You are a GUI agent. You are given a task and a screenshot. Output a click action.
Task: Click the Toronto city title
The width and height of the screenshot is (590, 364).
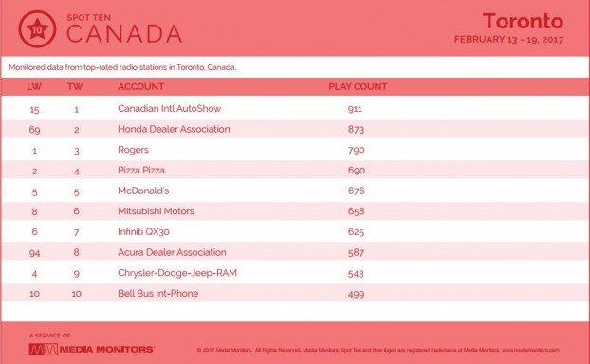[523, 21]
